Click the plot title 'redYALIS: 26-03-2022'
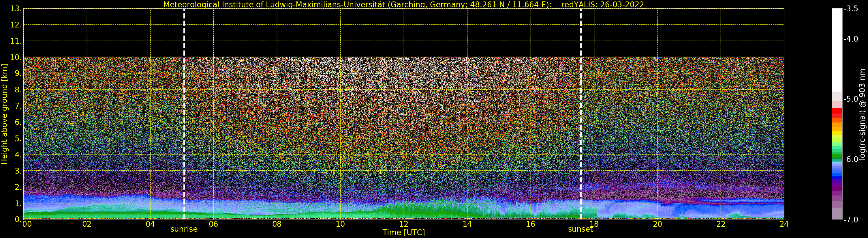Viewport: 868px width, 238px height. (602, 5)
